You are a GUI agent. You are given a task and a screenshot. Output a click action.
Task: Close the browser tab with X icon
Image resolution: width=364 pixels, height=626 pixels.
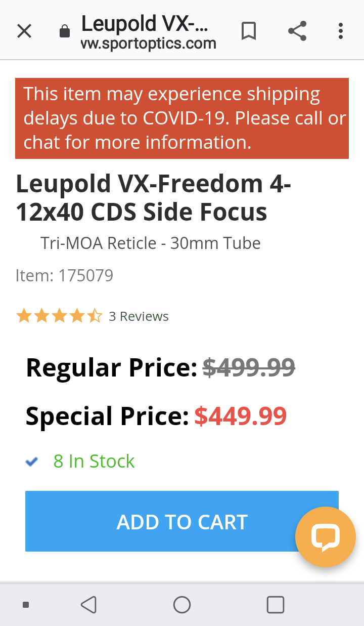point(24,31)
